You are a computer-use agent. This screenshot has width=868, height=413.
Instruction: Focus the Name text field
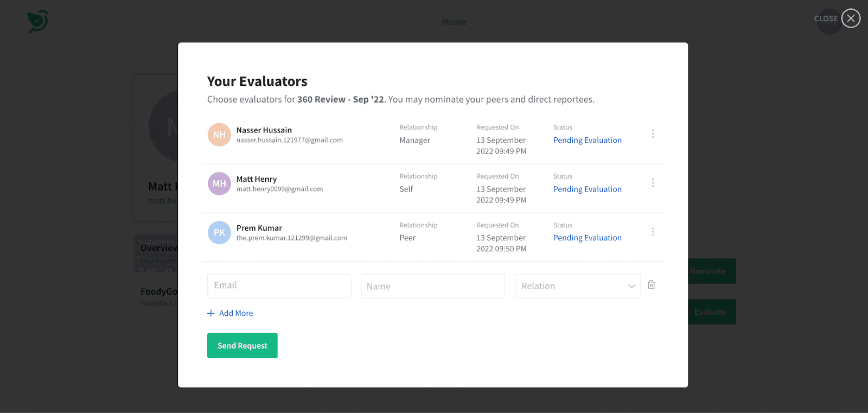pos(432,286)
